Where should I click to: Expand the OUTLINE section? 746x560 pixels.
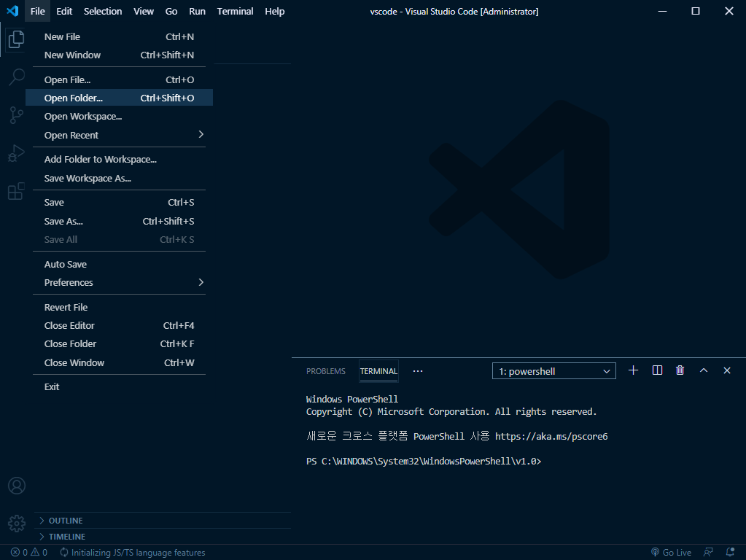point(162,521)
